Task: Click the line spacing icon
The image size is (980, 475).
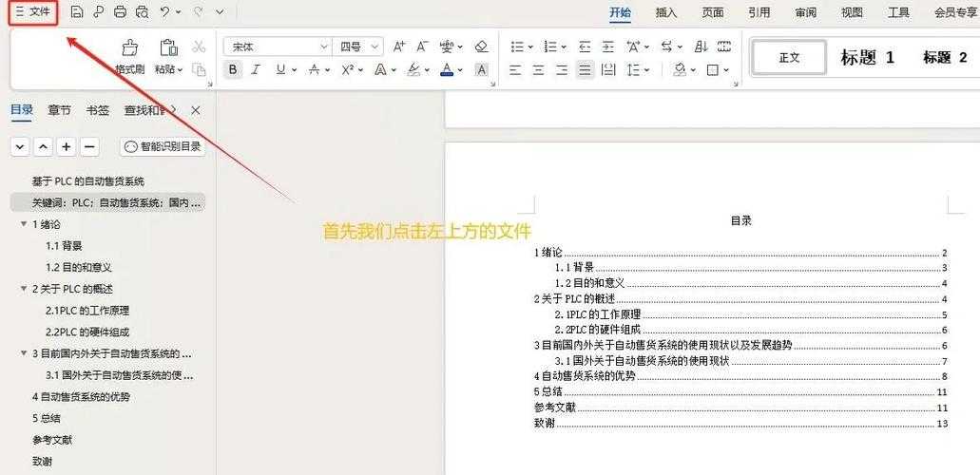Action: pos(632,70)
